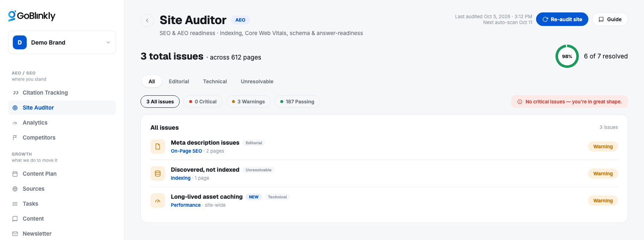Click the On-Page SEO link
Screen dimensions: 644x240
(186, 151)
